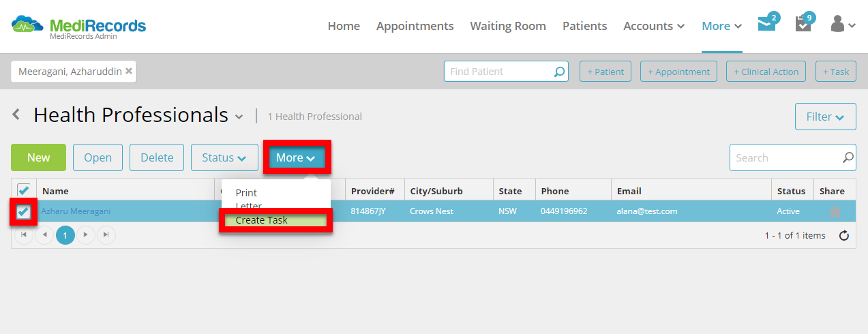Open the Status dropdown button
This screenshot has width=868, height=334.
224,157
